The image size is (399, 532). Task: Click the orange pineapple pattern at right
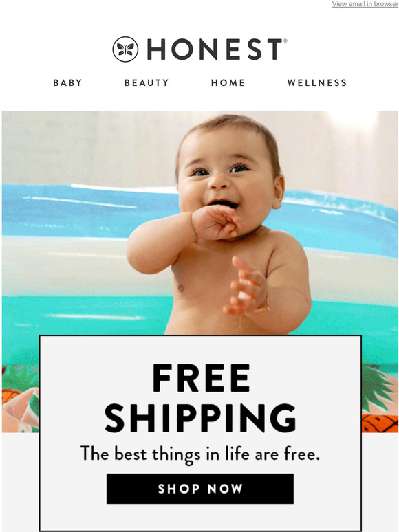(380, 423)
